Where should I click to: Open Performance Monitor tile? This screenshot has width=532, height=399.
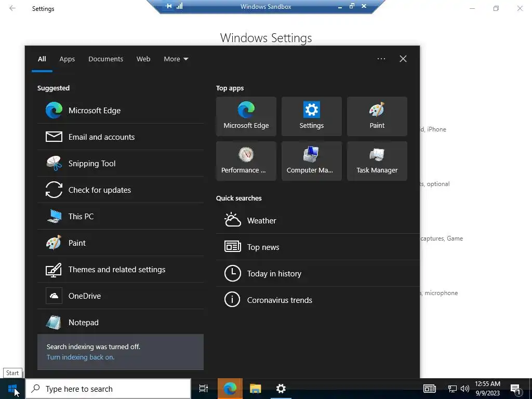(246, 161)
